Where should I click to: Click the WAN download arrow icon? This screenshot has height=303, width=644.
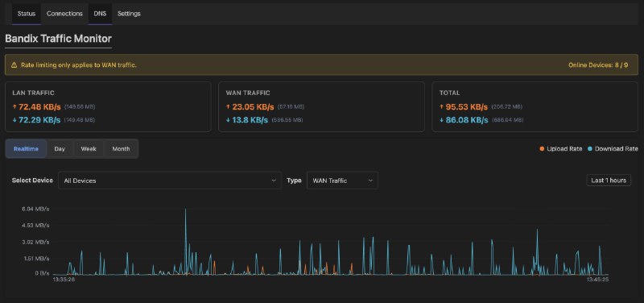(x=228, y=120)
